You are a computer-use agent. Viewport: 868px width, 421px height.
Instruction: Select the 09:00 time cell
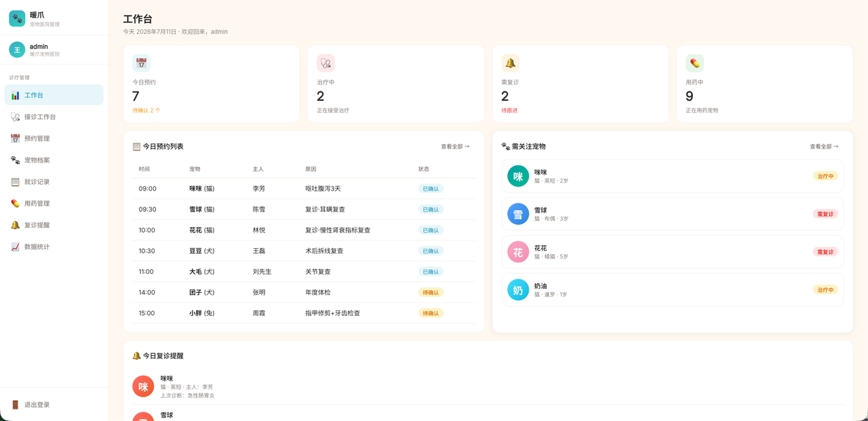(147, 188)
